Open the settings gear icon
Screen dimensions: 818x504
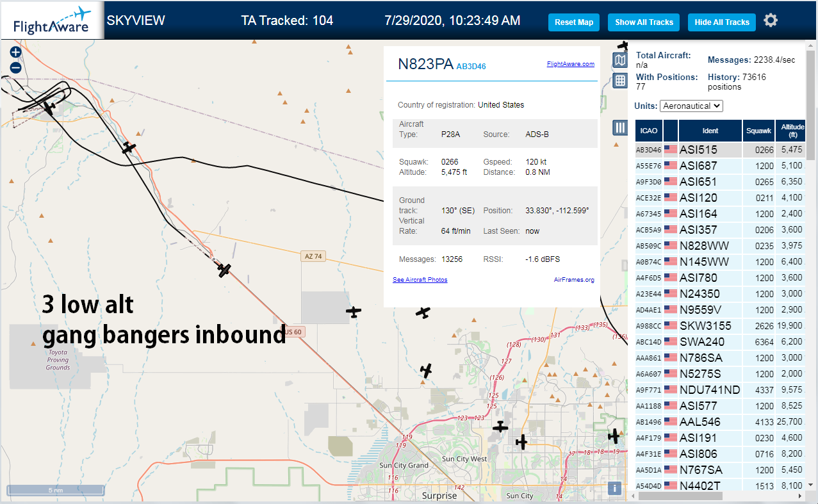click(771, 20)
